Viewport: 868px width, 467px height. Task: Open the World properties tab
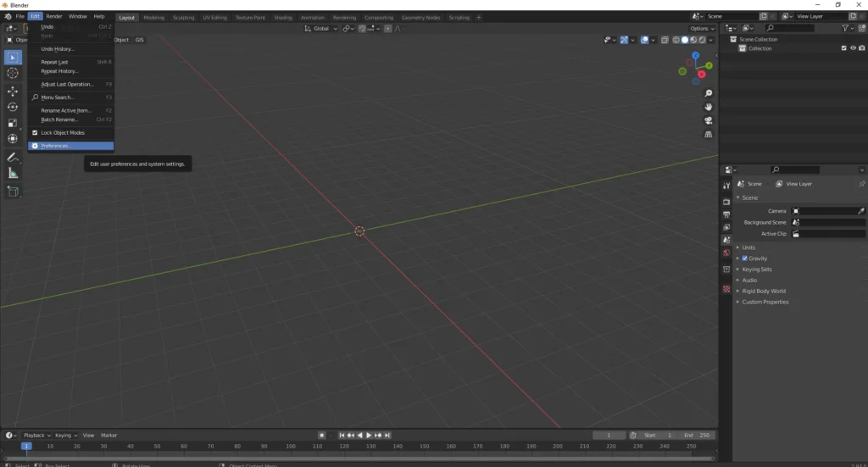[x=726, y=253]
